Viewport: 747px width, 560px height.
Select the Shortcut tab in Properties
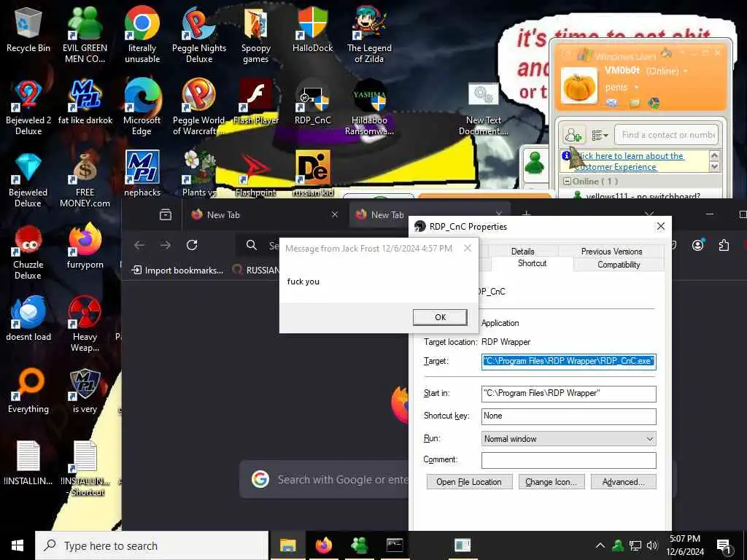[532, 263]
